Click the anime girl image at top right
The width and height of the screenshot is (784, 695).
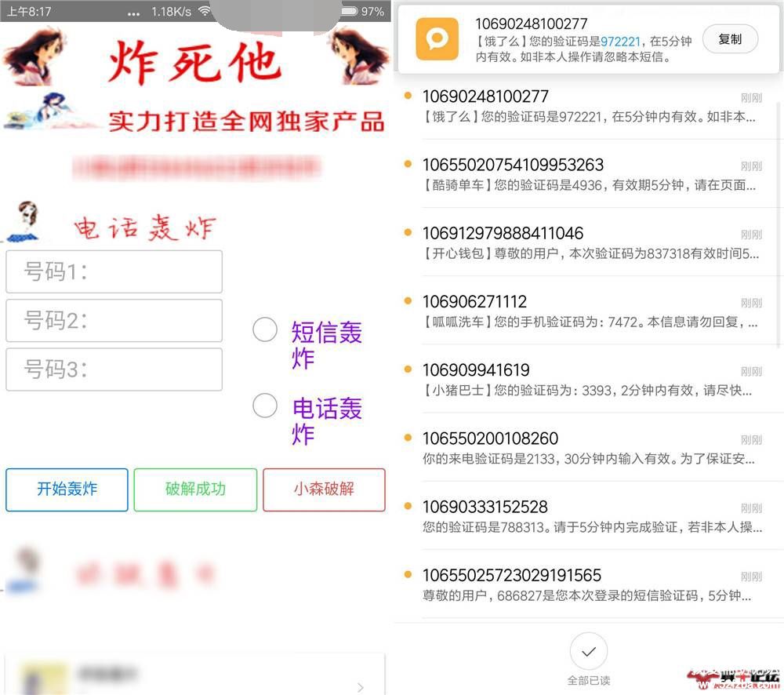358,55
